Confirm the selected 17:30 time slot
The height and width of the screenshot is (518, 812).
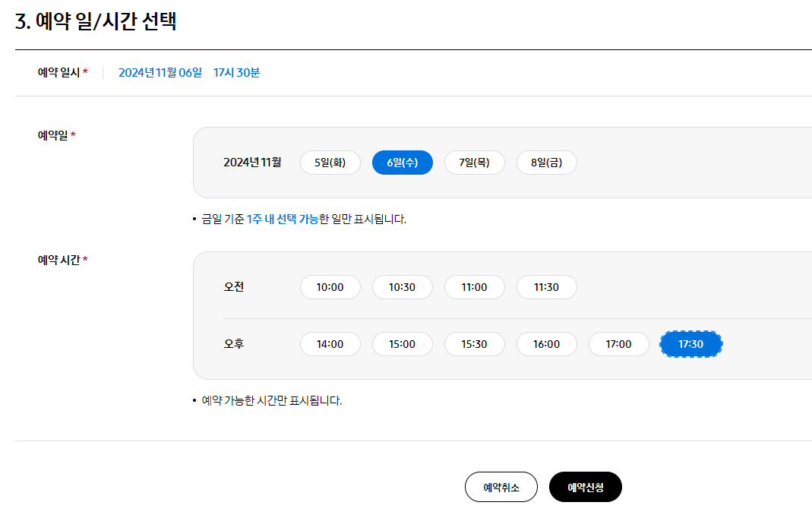(x=690, y=343)
